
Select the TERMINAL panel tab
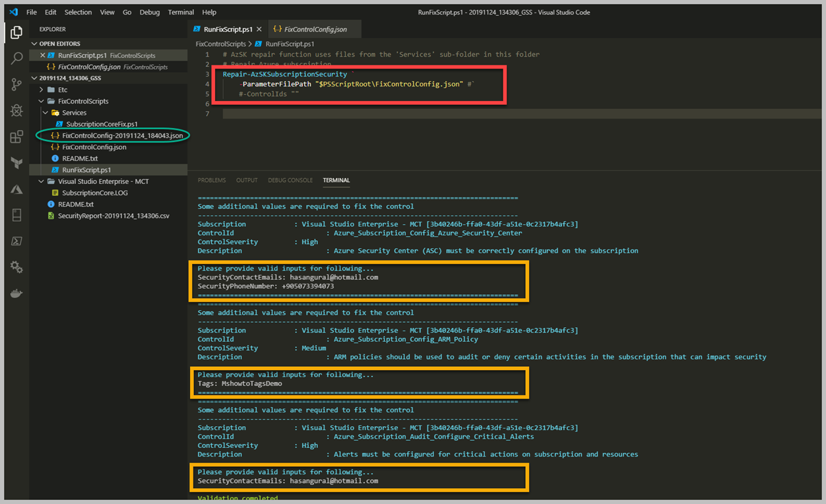click(x=336, y=180)
